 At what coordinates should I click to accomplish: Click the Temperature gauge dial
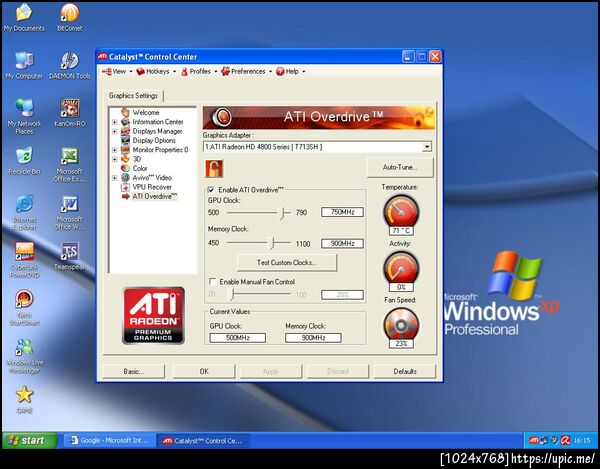pos(401,212)
